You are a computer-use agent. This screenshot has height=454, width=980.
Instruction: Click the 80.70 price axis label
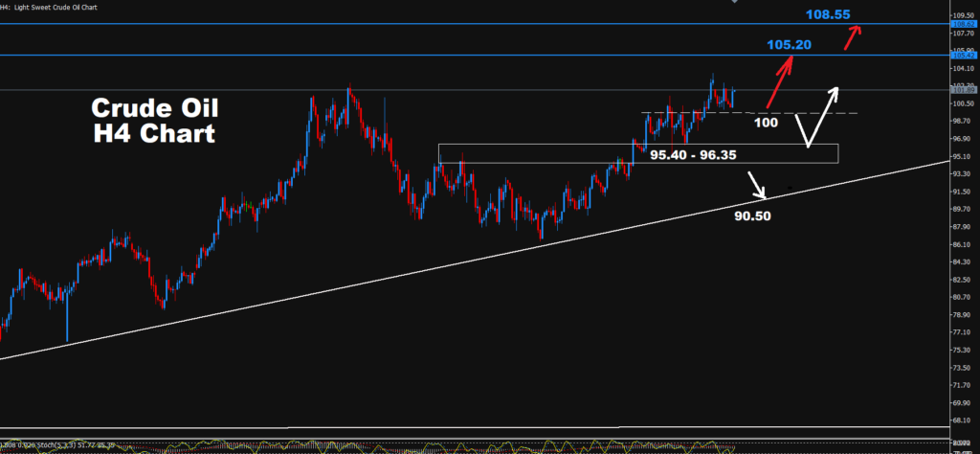(x=963, y=297)
